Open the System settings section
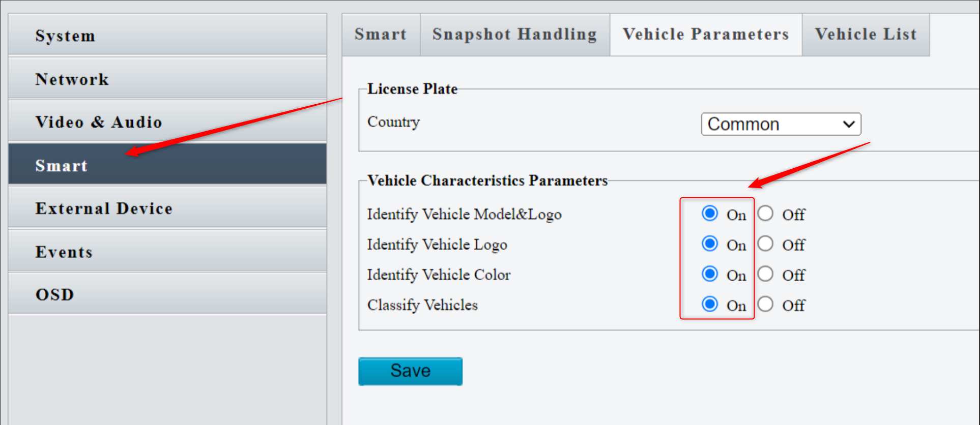 coord(65,35)
